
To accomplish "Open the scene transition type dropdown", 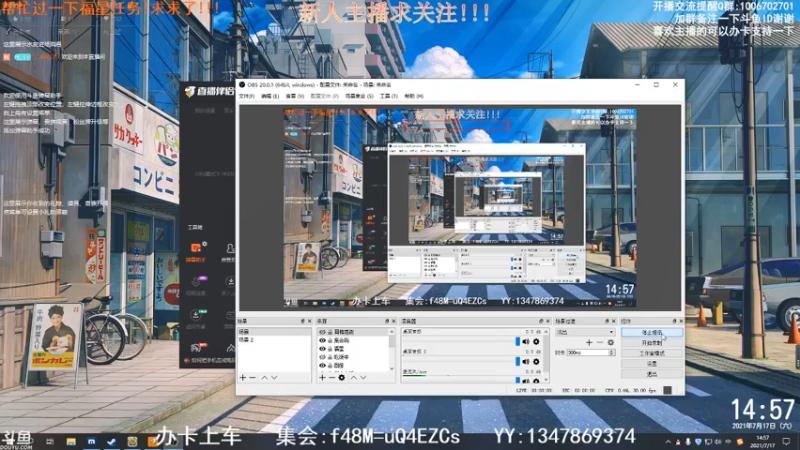I will [586, 332].
